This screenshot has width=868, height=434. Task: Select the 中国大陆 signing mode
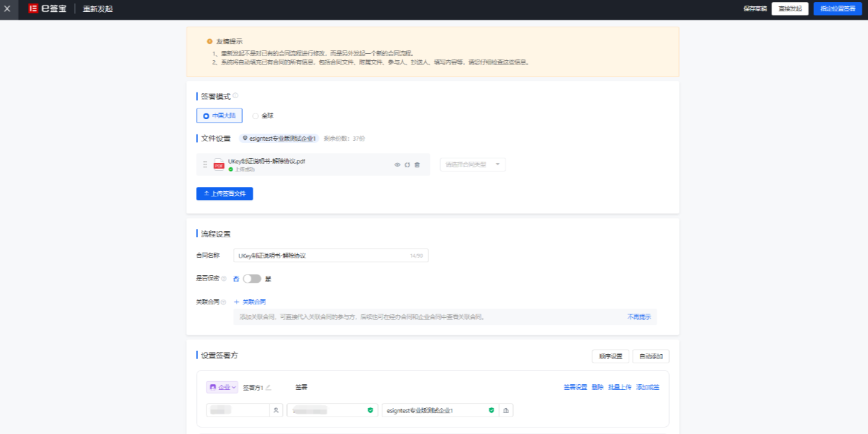point(218,115)
